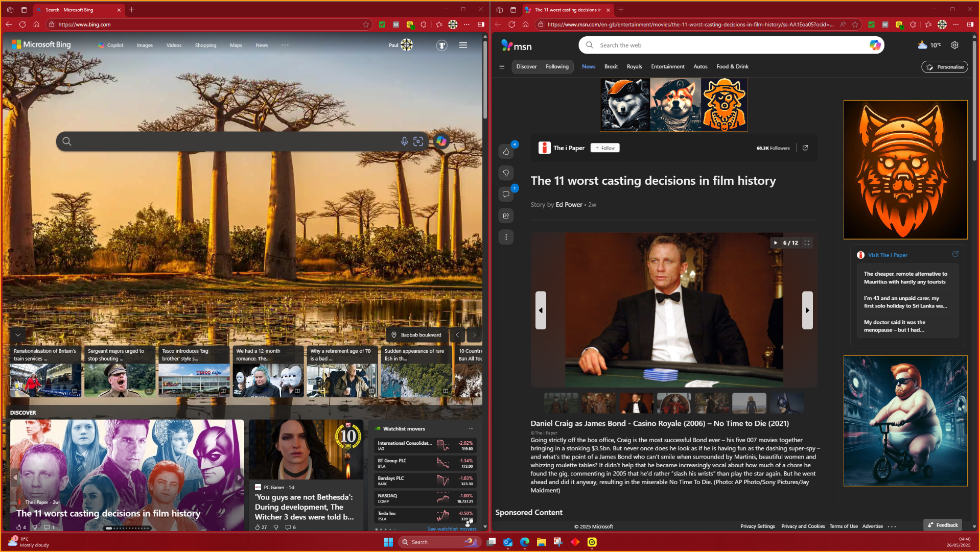Open MSN settings gear icon
This screenshot has height=552, width=980.
(954, 45)
